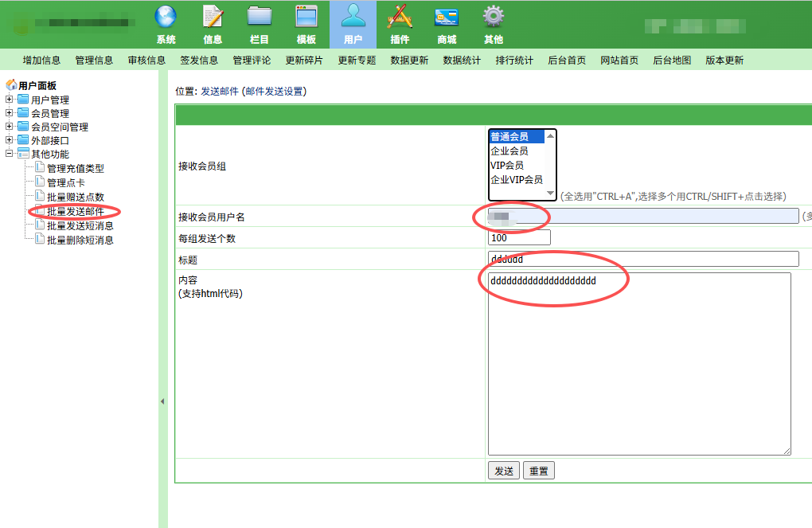This screenshot has width=812, height=528.
Task: Open 审核信息 menu item
Action: [x=146, y=60]
